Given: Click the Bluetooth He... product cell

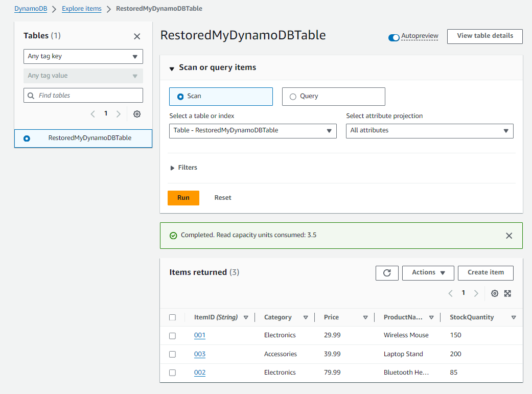Looking at the screenshot, I should point(406,373).
